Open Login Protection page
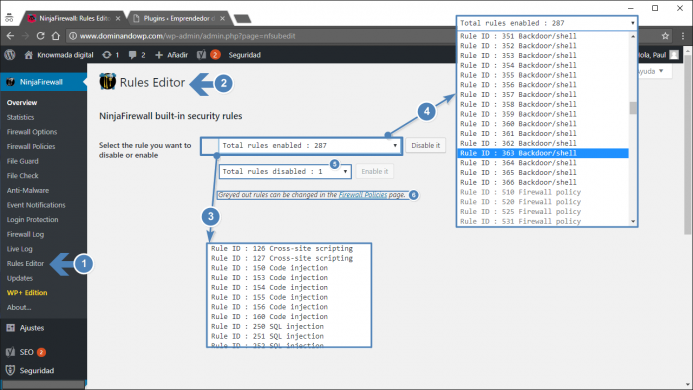The image size is (693, 390). pos(32,219)
